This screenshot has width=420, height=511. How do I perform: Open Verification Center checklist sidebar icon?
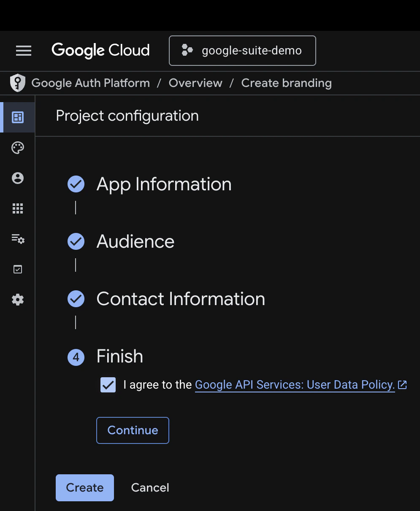pos(18,269)
